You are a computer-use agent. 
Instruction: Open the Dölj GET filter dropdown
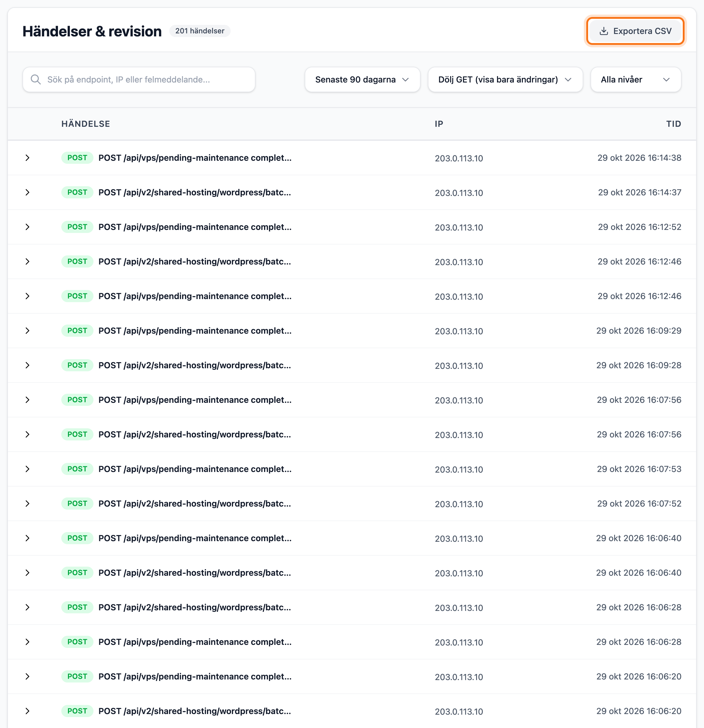[x=505, y=79]
